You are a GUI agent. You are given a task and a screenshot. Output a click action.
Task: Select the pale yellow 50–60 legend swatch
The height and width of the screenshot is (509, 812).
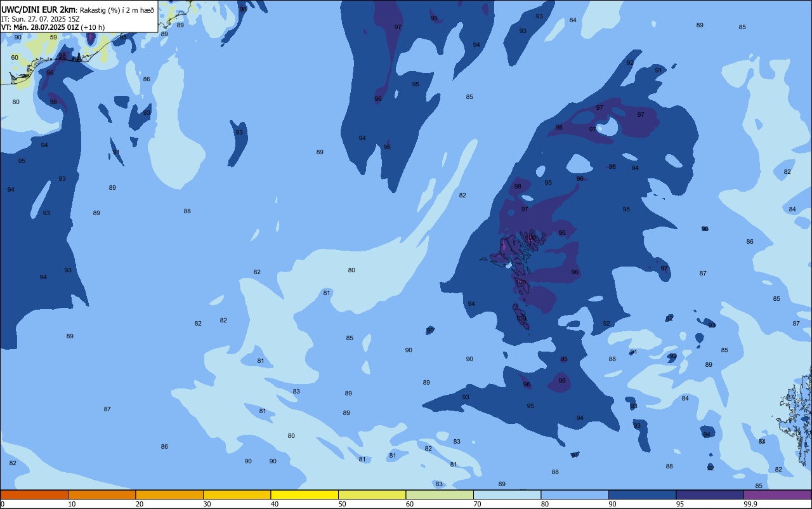coord(372,494)
